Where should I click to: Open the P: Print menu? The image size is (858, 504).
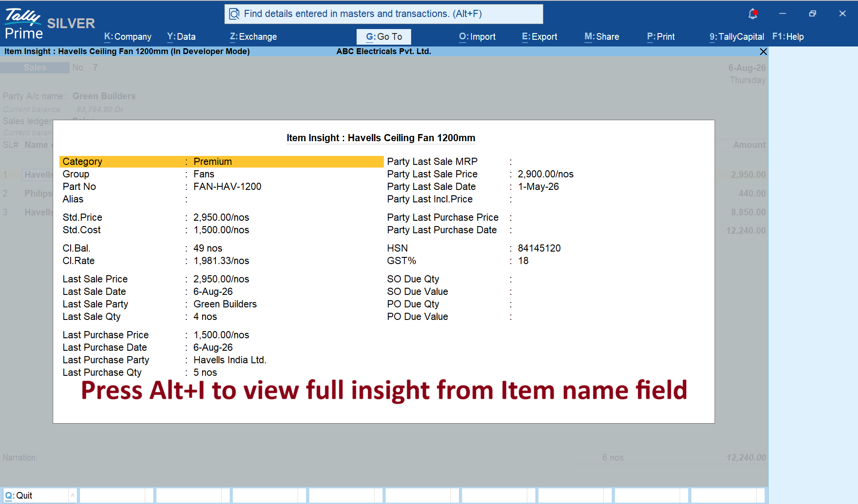click(x=661, y=37)
